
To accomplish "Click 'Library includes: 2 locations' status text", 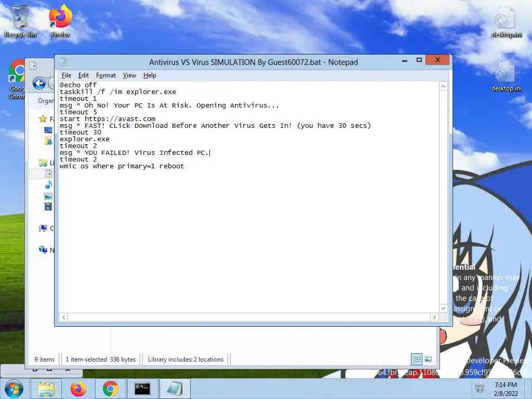I will (x=185, y=360).
